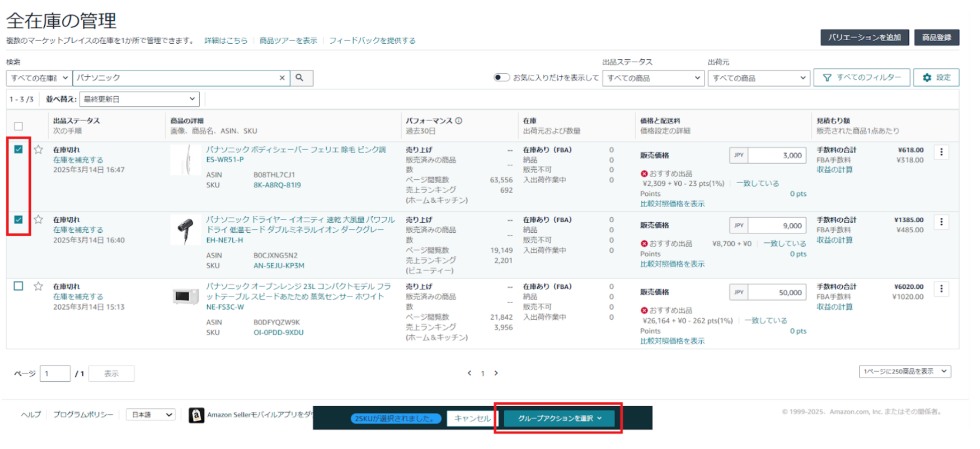Screen dimensions: 980x449
Task: Open the body shaver product thumbnail
Action: pos(185,160)
